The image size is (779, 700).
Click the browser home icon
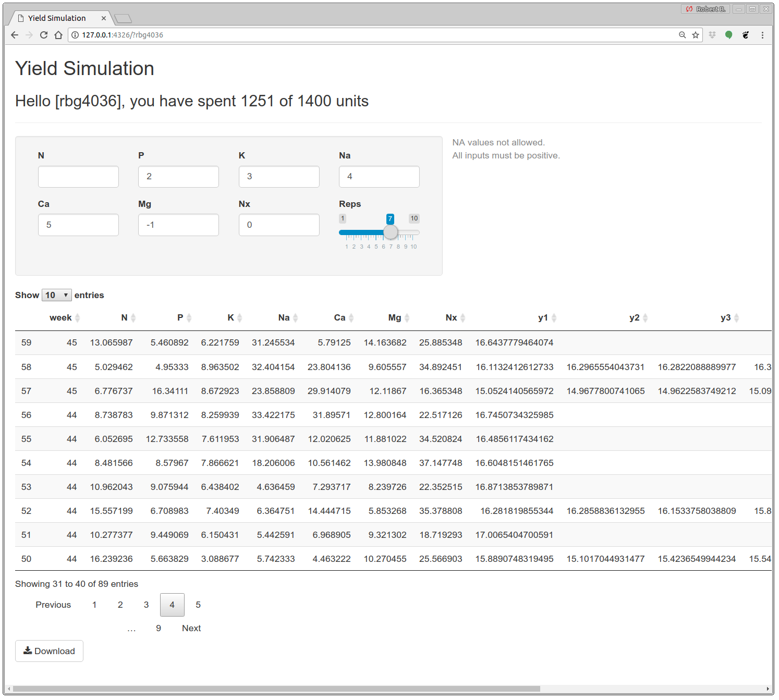58,35
